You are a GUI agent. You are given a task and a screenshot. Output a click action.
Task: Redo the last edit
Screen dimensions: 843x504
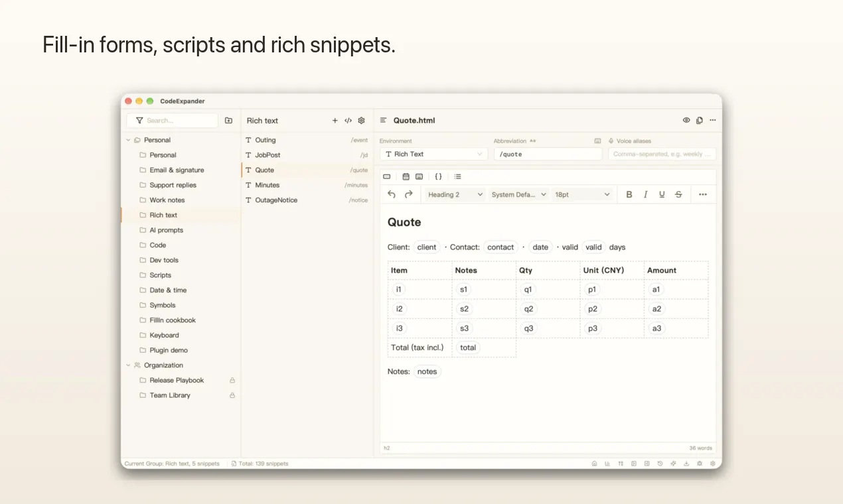(x=409, y=194)
